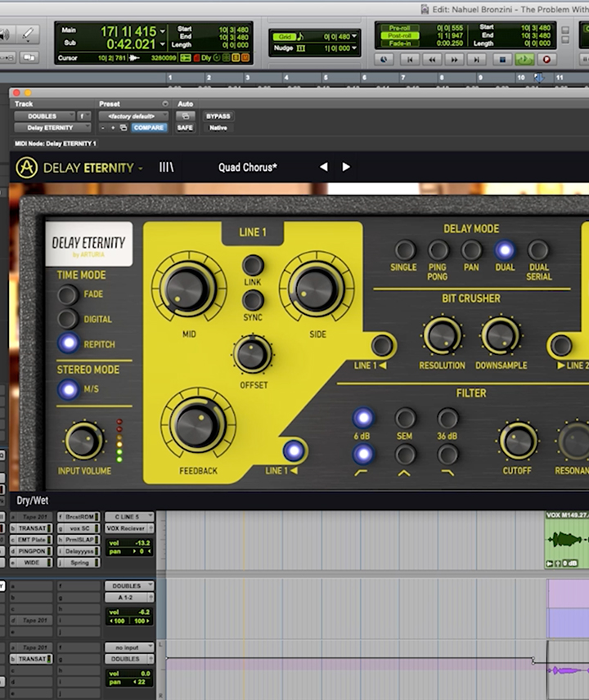Click the OFFSET knob
The image size is (589, 700).
pos(253,354)
